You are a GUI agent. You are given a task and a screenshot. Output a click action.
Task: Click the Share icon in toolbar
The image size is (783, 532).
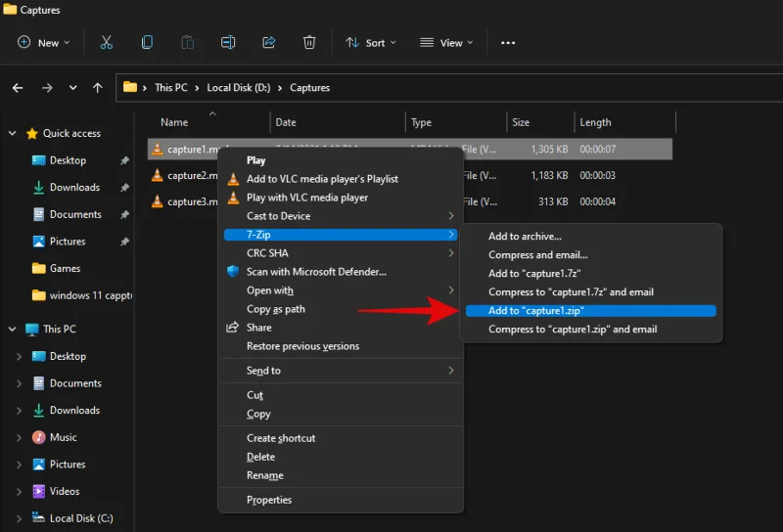(269, 43)
